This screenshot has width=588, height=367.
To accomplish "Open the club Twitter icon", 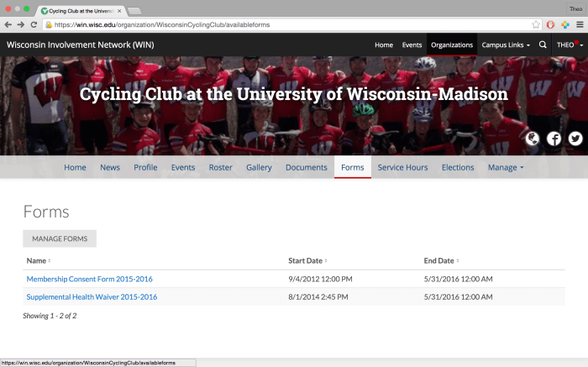I will tap(575, 139).
